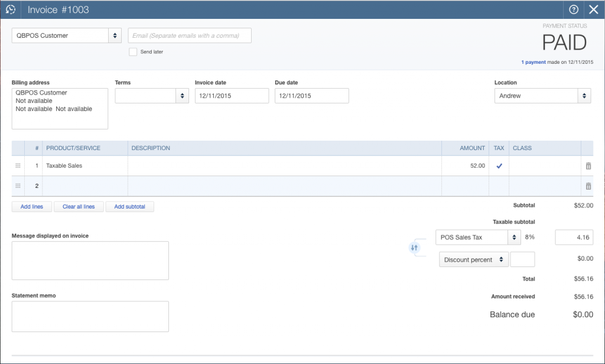This screenshot has width=605, height=364.
Task: Click the Class cell of Taxable Sales line
Action: pos(545,165)
